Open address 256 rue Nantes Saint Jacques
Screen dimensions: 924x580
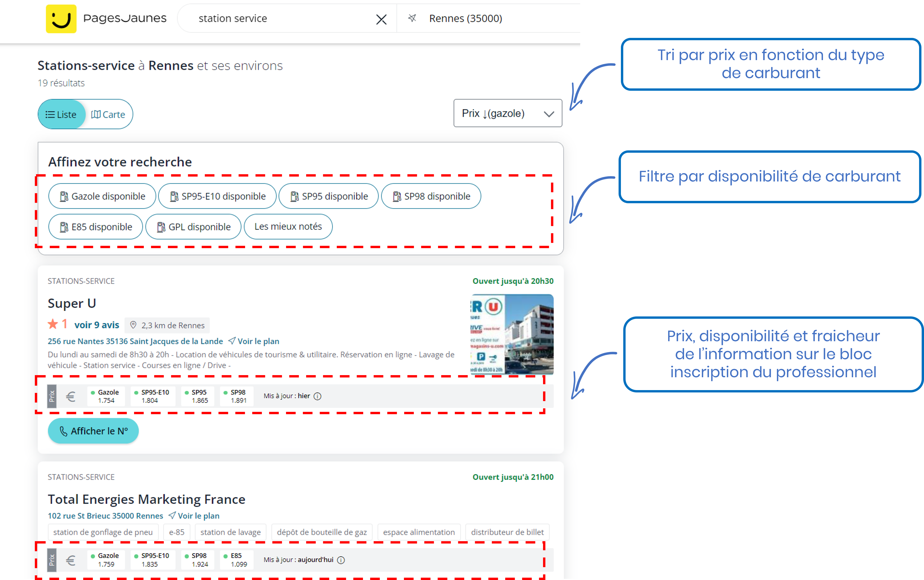coord(135,341)
